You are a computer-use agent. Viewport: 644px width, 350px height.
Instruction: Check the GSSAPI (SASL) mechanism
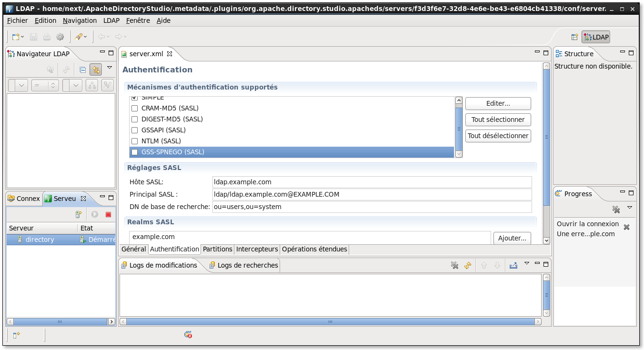[x=134, y=130]
